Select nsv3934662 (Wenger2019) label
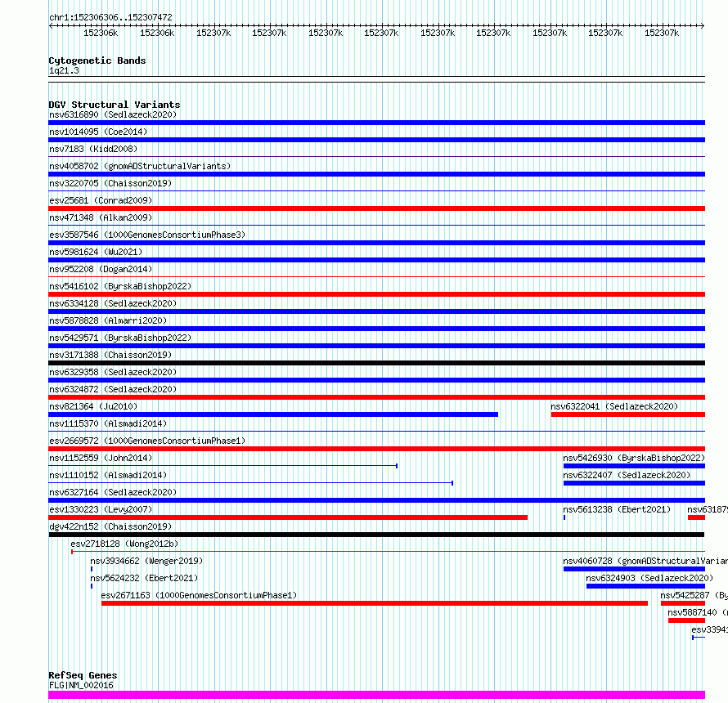Screen dimensions: 728x703 [146, 561]
